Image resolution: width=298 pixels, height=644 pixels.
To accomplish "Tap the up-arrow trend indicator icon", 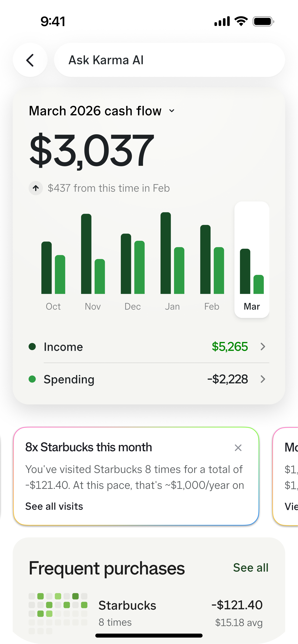I will [36, 188].
